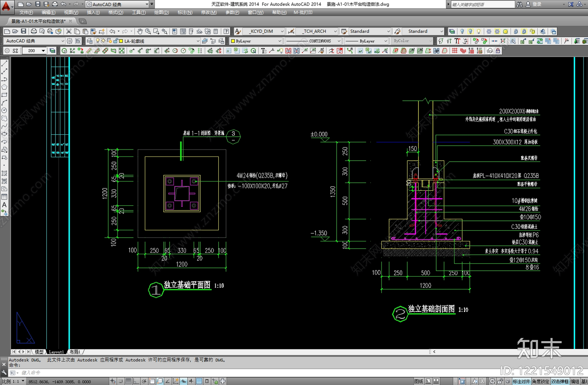588x385 pixels.
Task: Click the New drawing icon in standard toolbar
Action: click(7, 31)
